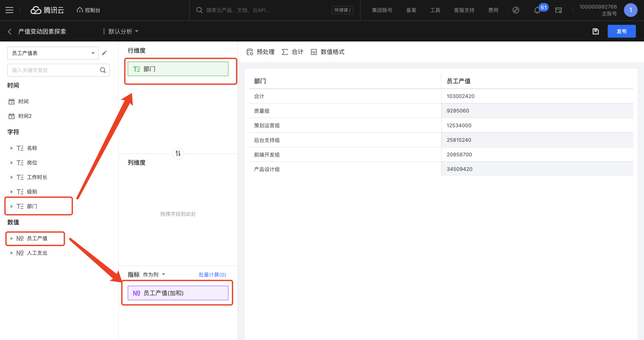Click the 时间 calendar icon
This screenshot has width=644, height=340.
click(x=12, y=102)
